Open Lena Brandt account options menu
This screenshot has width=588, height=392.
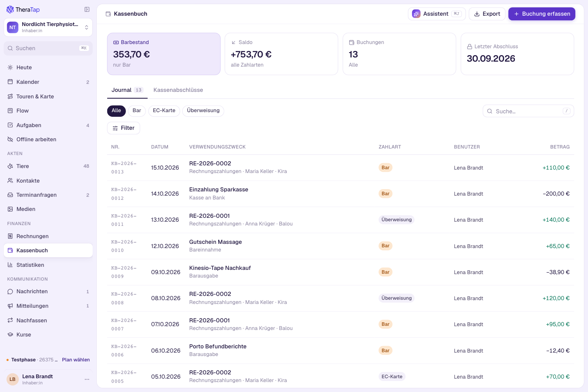(87, 379)
